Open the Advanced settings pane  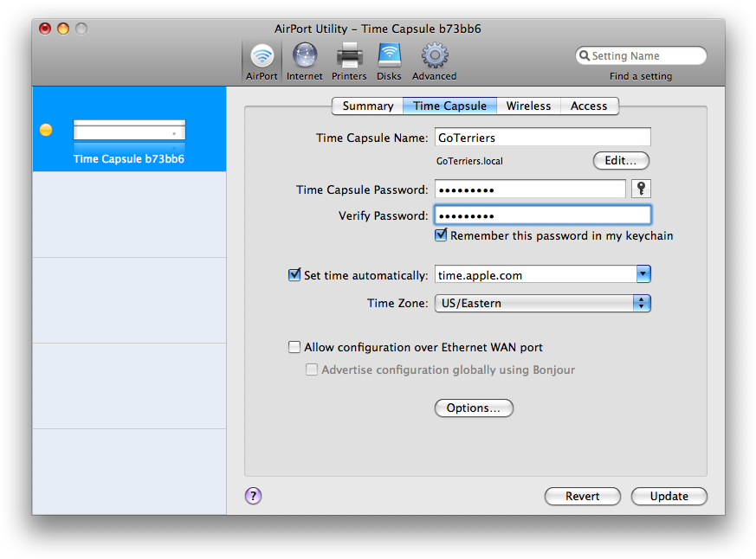(435, 61)
